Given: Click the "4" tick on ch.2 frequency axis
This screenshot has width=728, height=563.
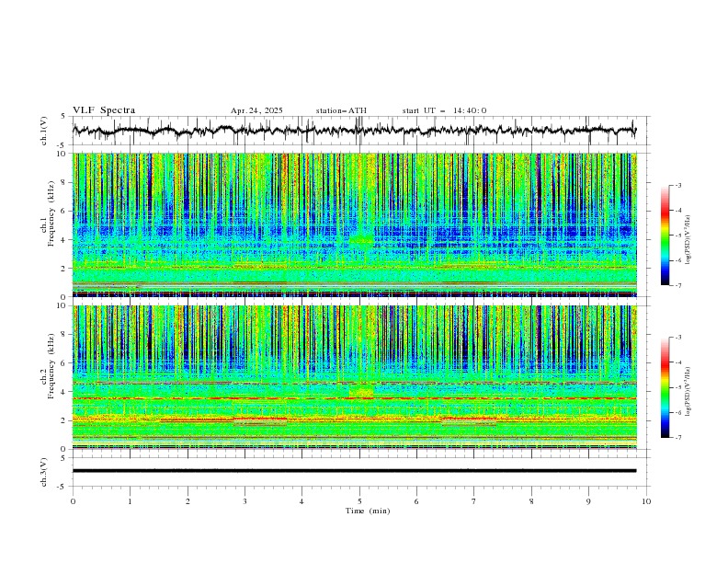Looking at the screenshot, I should [64, 392].
